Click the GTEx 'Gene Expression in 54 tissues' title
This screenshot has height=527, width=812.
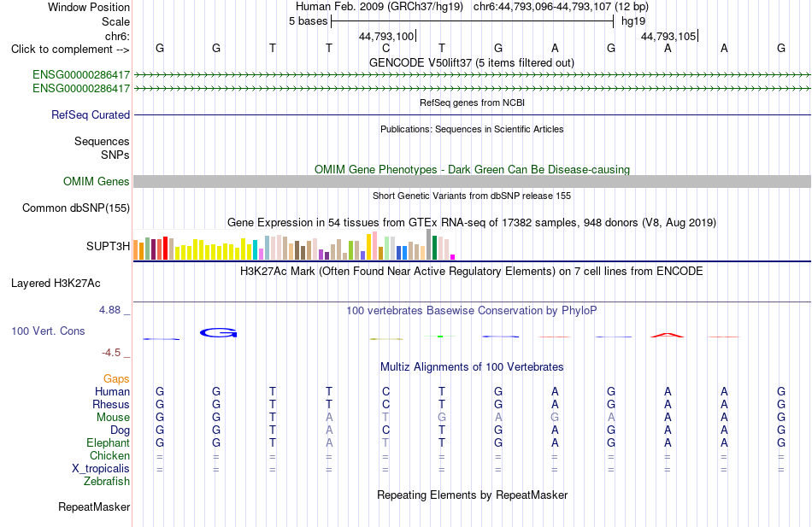[x=472, y=223]
